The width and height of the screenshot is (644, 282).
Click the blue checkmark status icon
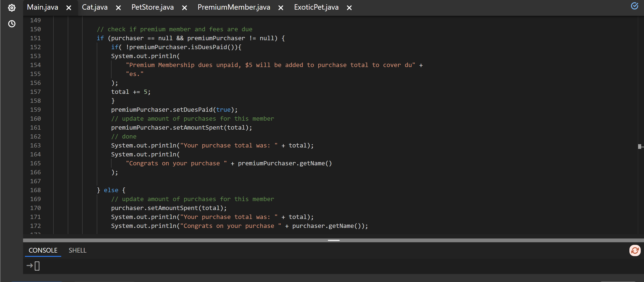pos(634,6)
